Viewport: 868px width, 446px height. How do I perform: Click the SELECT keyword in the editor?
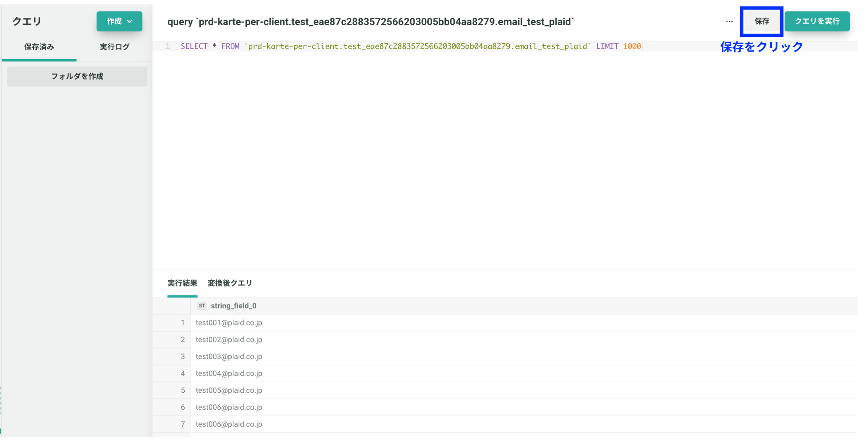point(194,46)
